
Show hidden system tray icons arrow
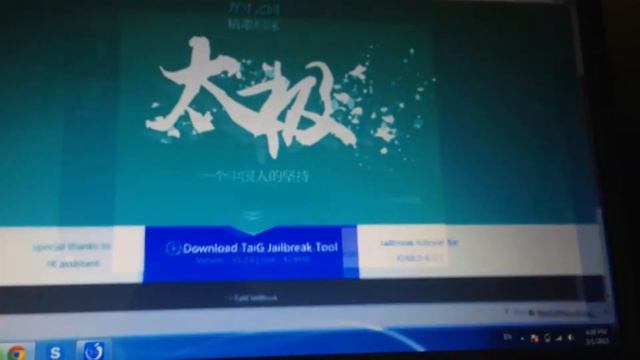point(522,338)
